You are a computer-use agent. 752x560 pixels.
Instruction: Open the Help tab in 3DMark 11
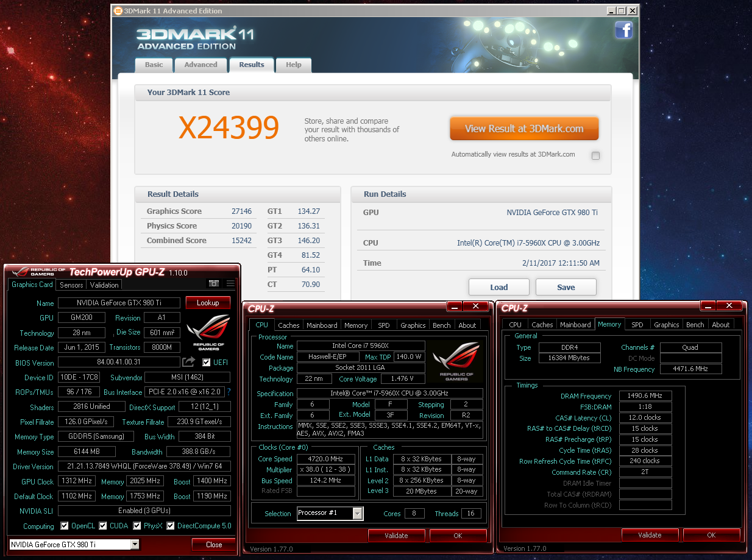point(294,65)
